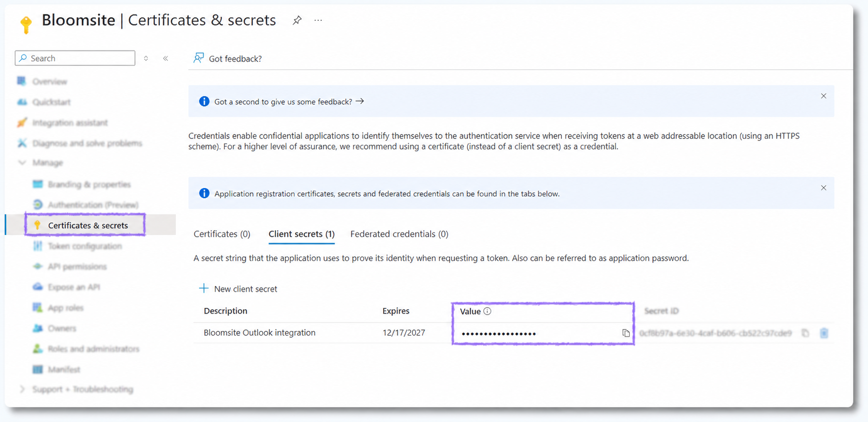Screen dimensions: 868x422
Task: Click the Got feedback? button
Action: tap(227, 58)
